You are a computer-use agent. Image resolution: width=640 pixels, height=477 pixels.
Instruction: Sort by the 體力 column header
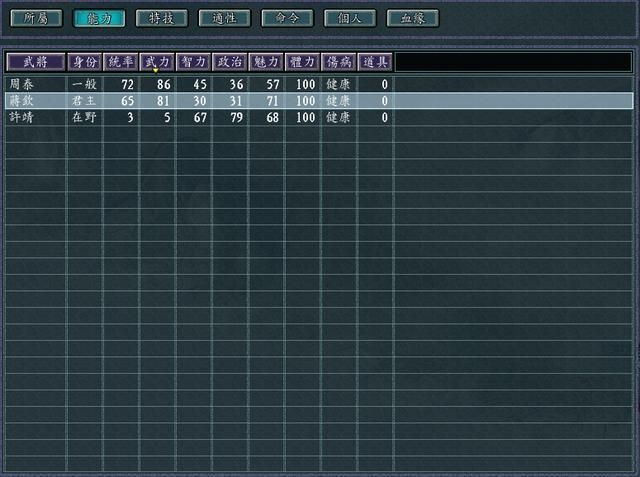[302, 62]
